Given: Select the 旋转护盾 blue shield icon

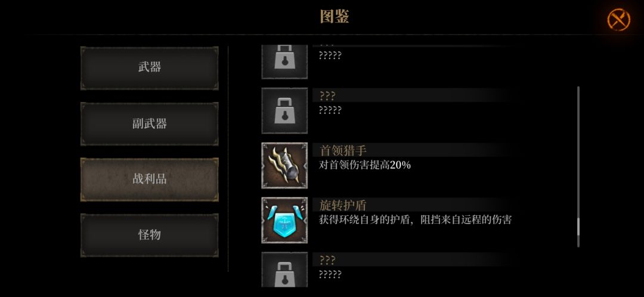Looking at the screenshot, I should [284, 220].
